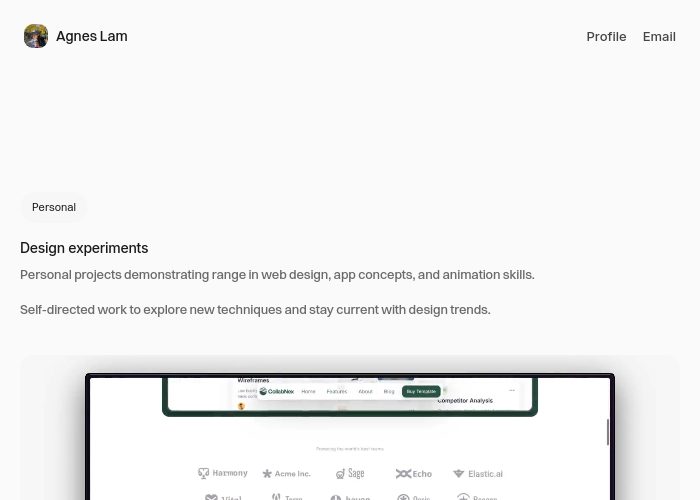Click the three-dot menu near Competitor Analysis
The width and height of the screenshot is (700, 500).
(512, 390)
